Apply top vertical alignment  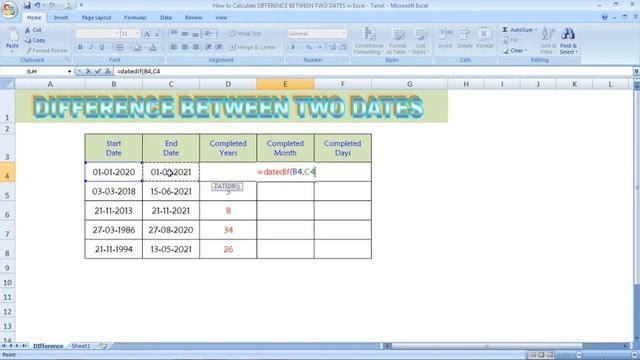tap(173, 33)
